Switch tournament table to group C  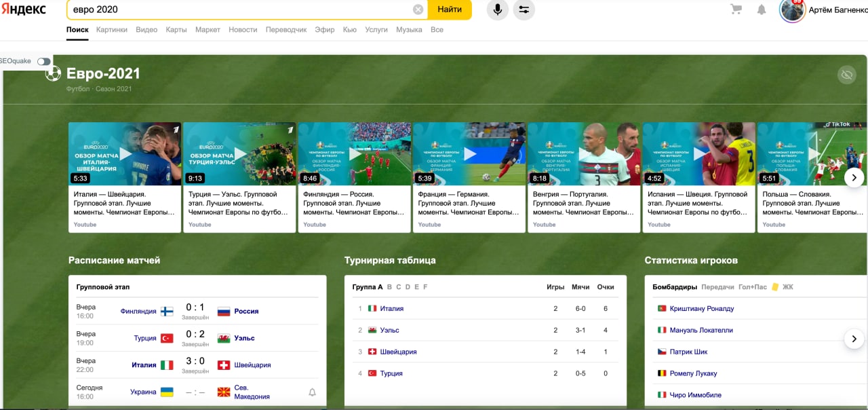point(399,287)
